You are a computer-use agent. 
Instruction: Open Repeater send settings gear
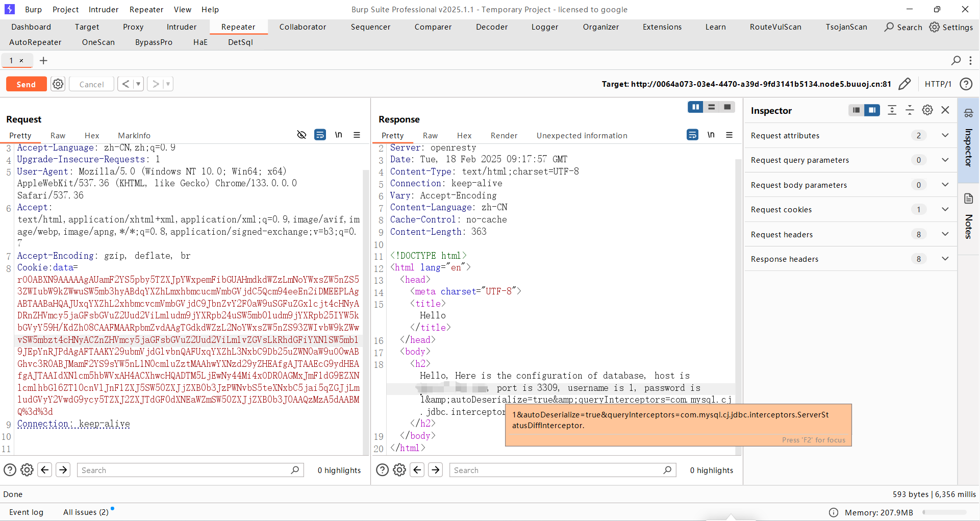[x=58, y=84]
